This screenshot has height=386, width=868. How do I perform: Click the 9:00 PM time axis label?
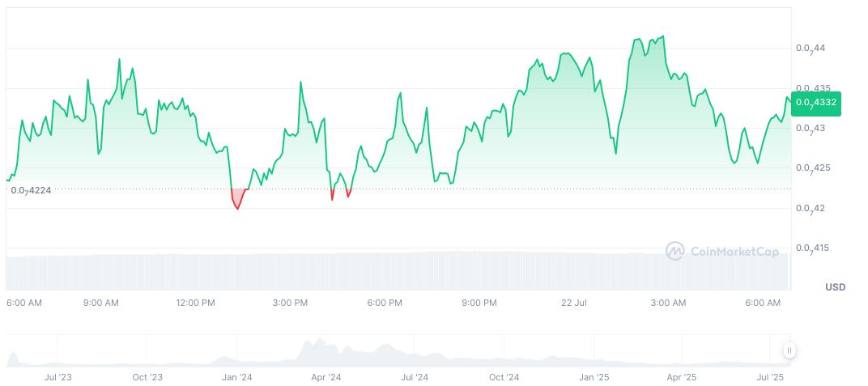point(479,303)
